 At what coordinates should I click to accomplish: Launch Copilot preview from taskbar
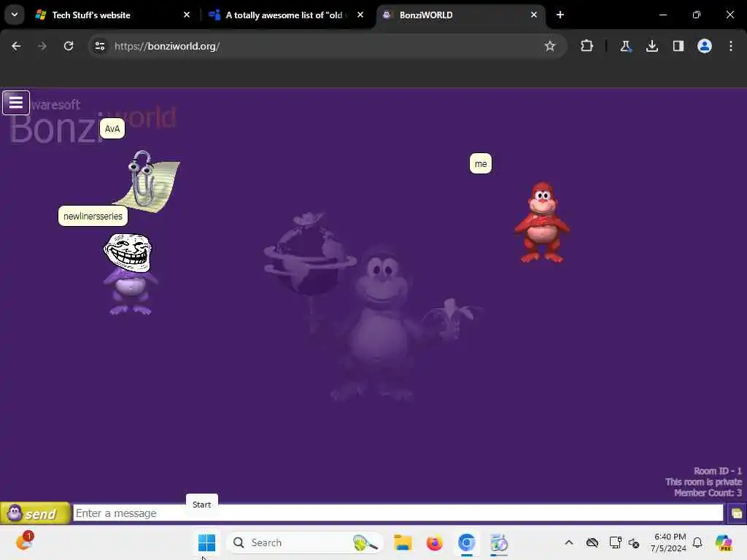pos(724,542)
